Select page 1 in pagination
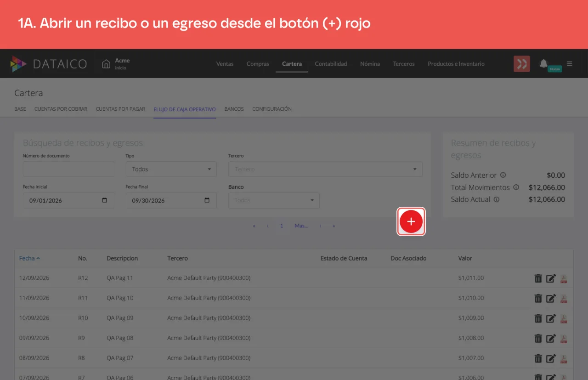588x380 pixels. 282,226
